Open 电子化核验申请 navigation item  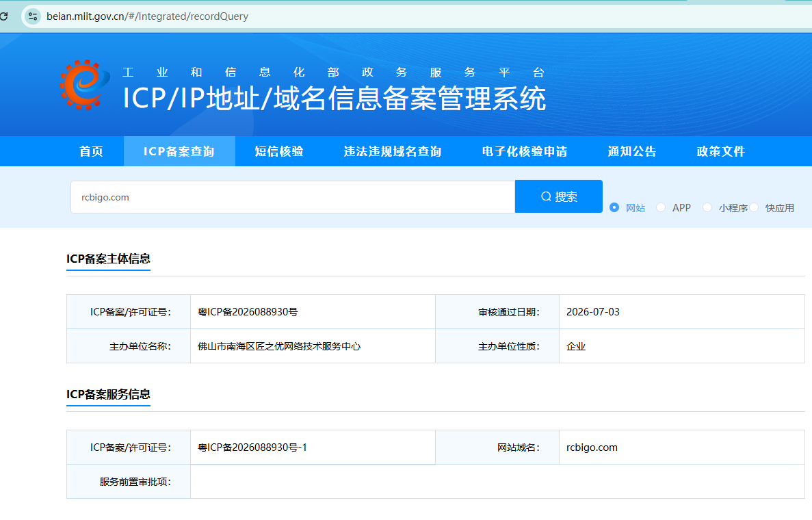tap(525, 151)
